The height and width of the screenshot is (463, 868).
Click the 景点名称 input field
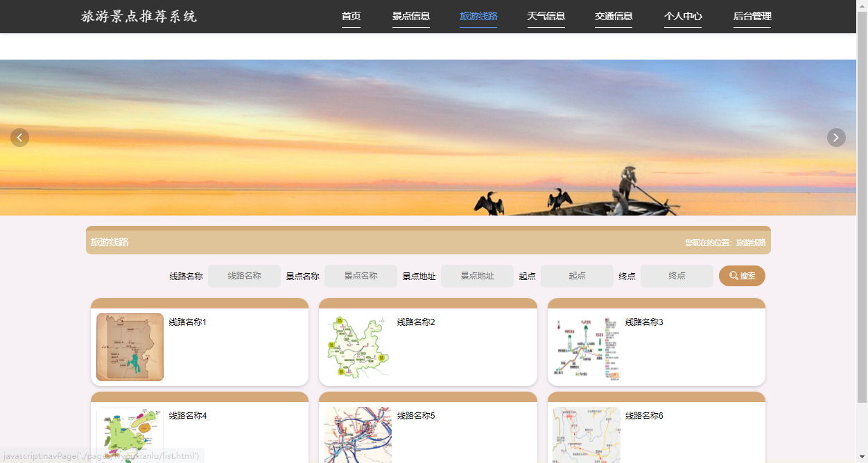[x=361, y=276]
